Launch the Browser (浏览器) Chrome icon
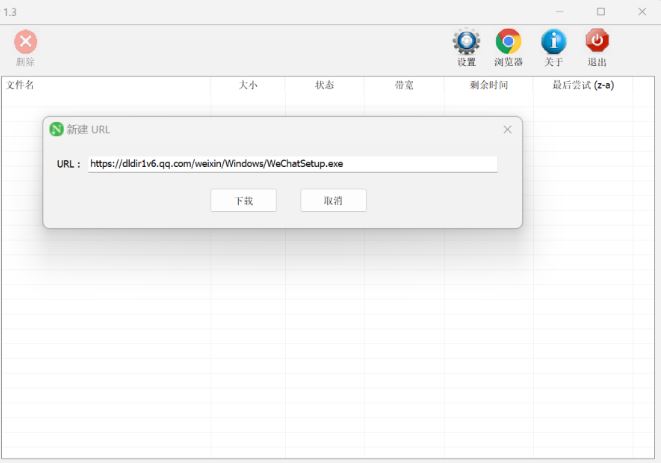Image resolution: width=661 pixels, height=463 pixels. [x=508, y=42]
